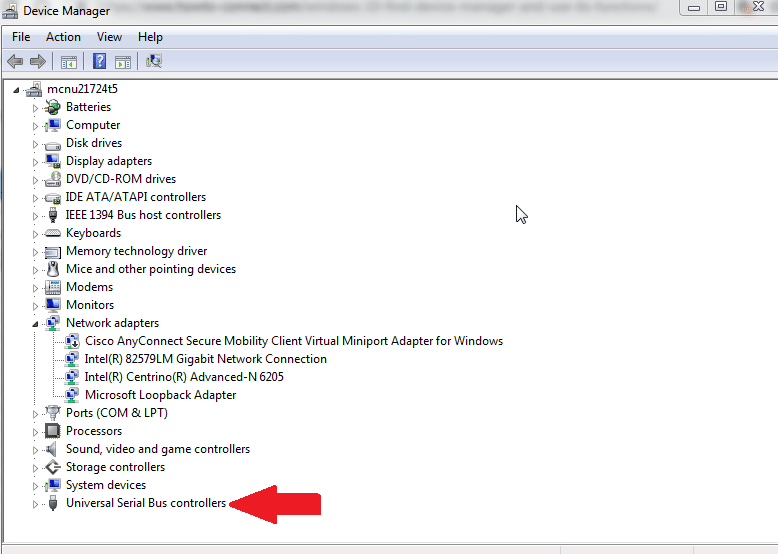
Task: Open the Action menu
Action: [63, 37]
